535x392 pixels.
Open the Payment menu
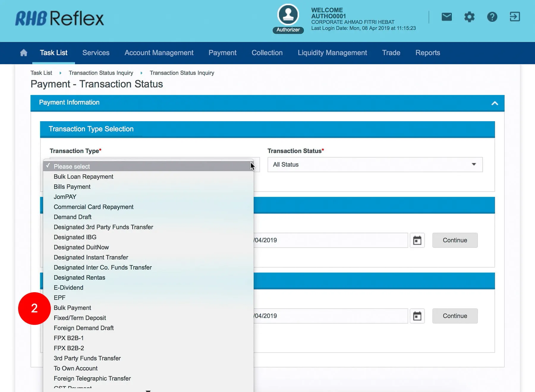coord(222,53)
